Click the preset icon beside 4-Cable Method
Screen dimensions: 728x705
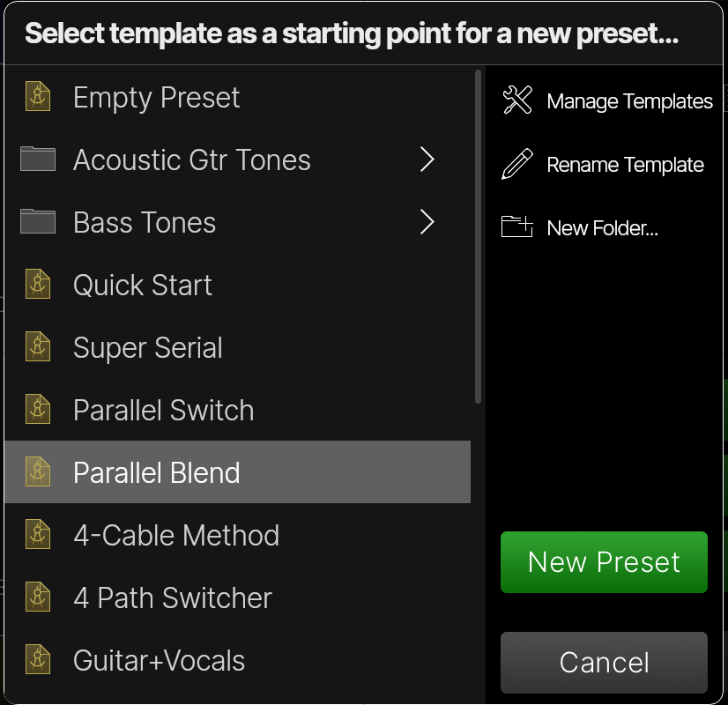[x=38, y=535]
